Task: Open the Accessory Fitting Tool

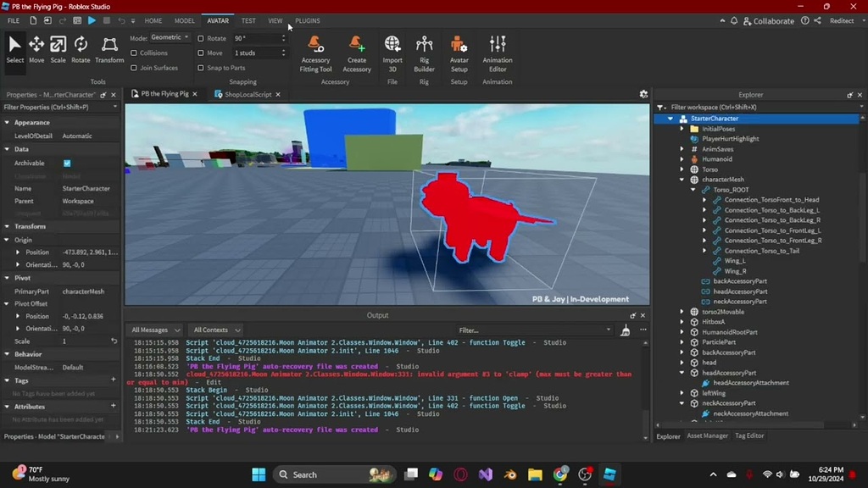Action: coord(314,53)
